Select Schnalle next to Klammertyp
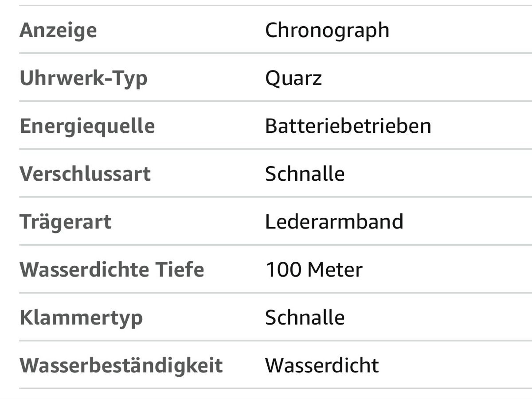Viewport: 532px width, 399px height. coord(305,318)
